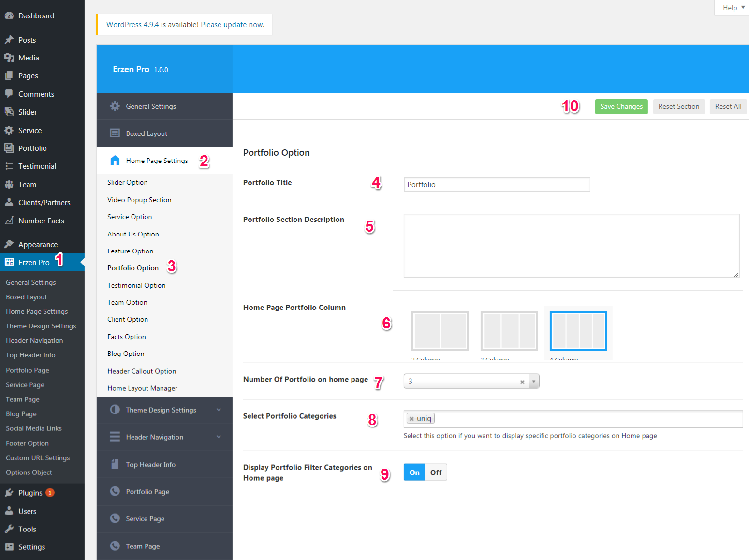
Task: Clear the Number Of Portfolio selected value
Action: (x=522, y=382)
